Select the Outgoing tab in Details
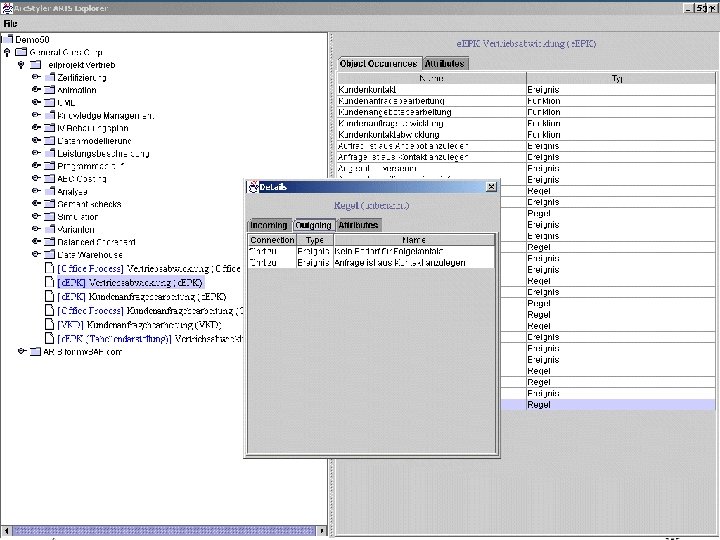 click(313, 225)
